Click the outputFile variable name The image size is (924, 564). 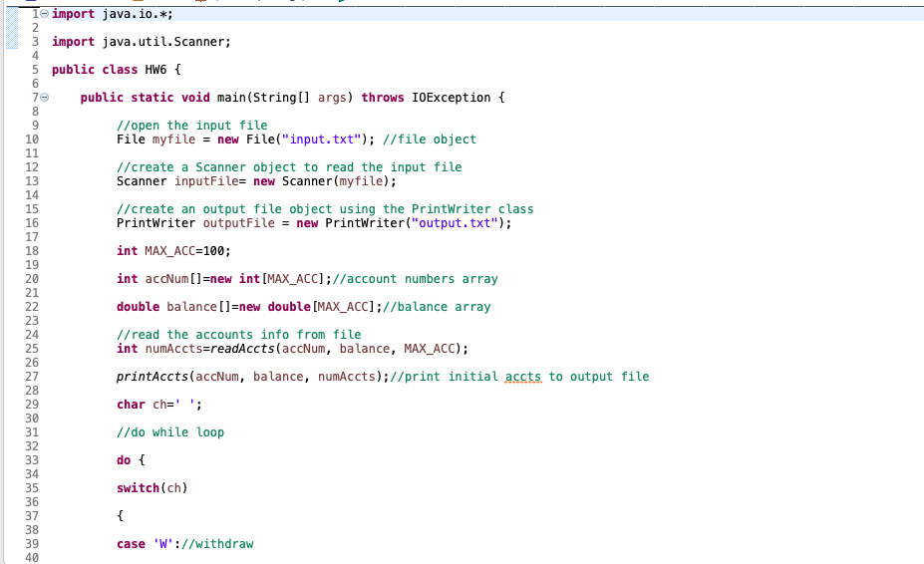pos(238,223)
